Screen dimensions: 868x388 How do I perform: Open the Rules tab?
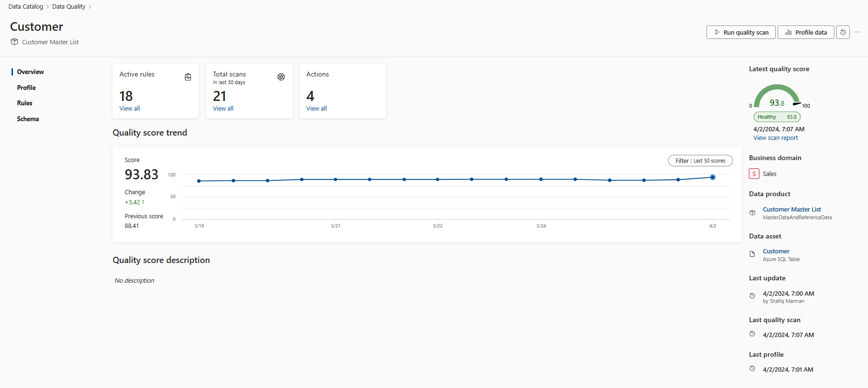click(25, 103)
